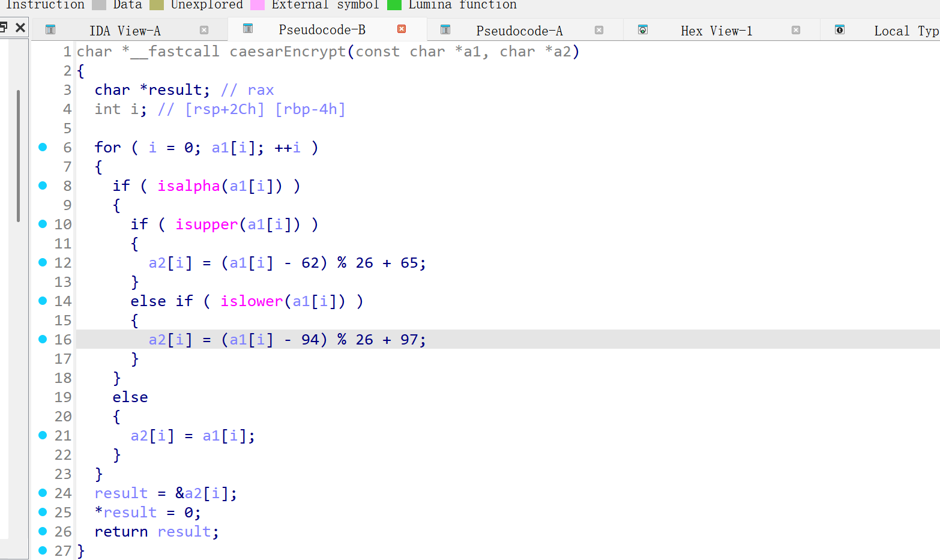Open the Hex View-1 tab

(x=716, y=31)
